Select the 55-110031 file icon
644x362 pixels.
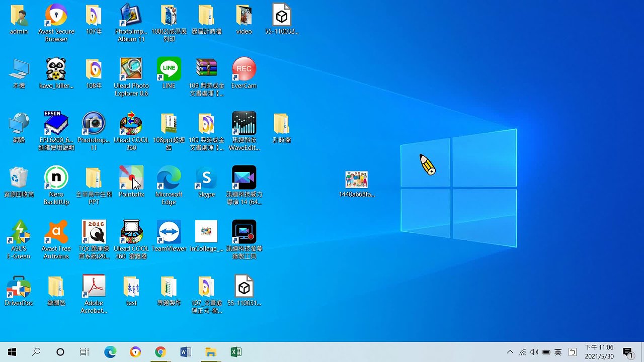point(244,287)
